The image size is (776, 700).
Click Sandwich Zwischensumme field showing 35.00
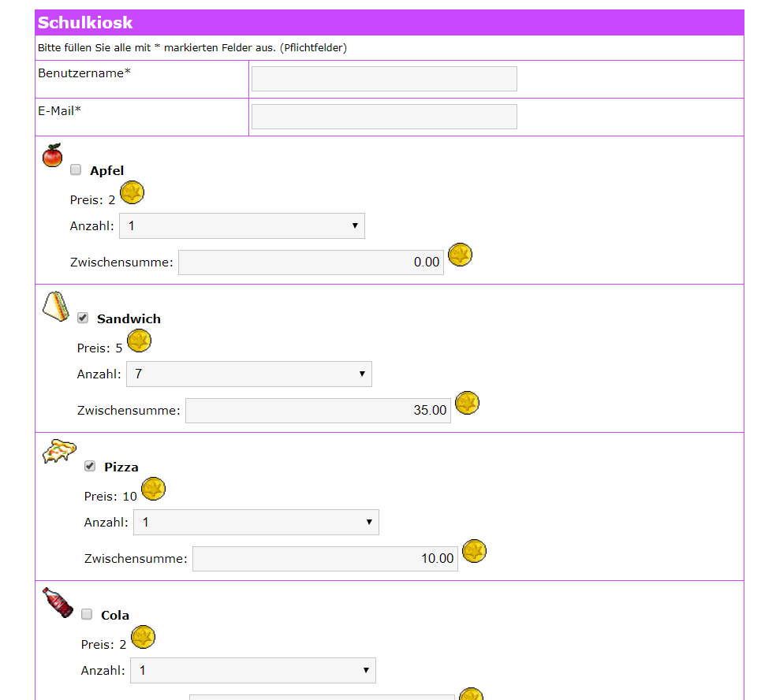click(319, 411)
